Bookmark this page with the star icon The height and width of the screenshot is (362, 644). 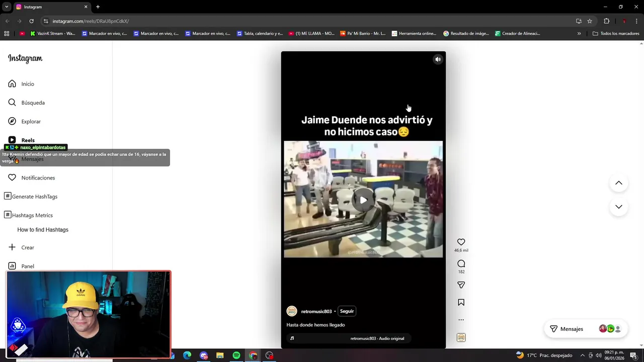click(590, 21)
